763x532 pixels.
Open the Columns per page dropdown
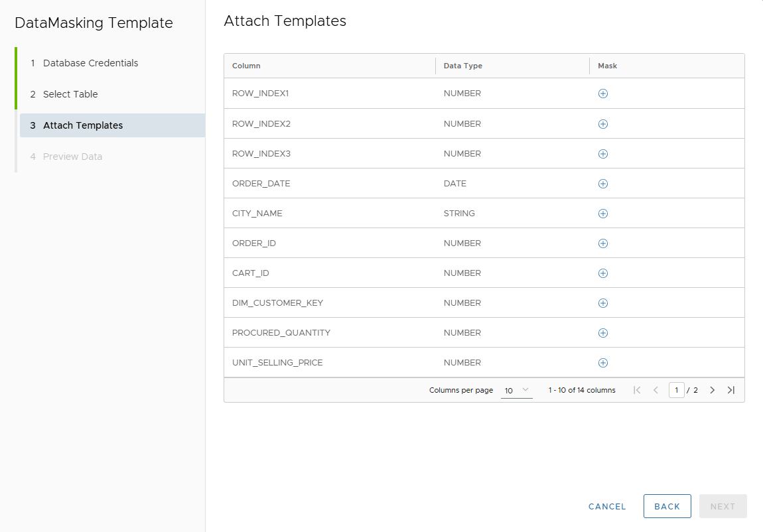pyautogui.click(x=516, y=391)
